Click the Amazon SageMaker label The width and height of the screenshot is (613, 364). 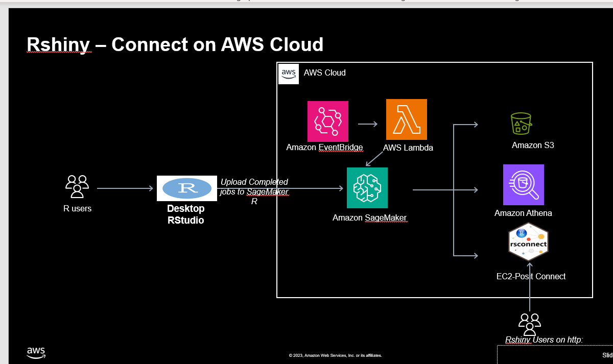click(370, 218)
